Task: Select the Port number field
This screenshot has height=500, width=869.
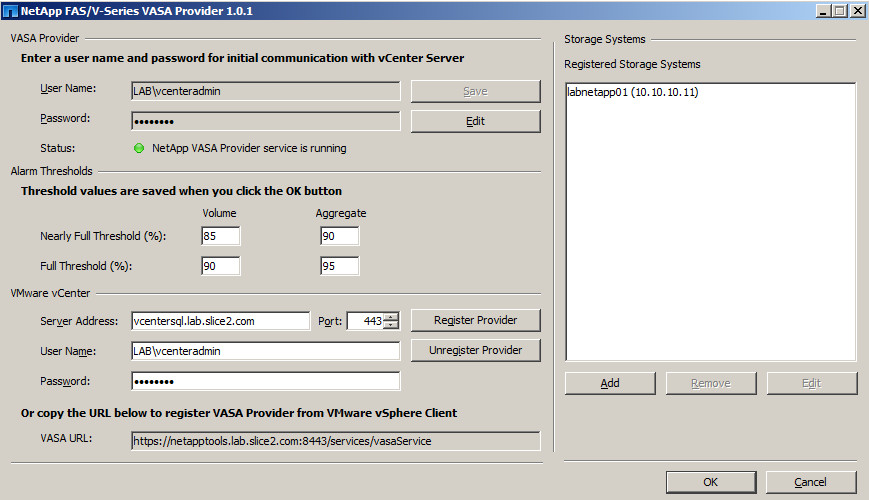Action: (366, 320)
